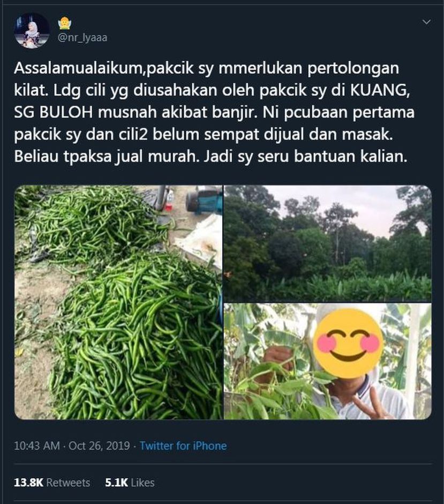Open the photo with smiley face sticker
Viewport: 444px width, 504px height.
[327, 361]
